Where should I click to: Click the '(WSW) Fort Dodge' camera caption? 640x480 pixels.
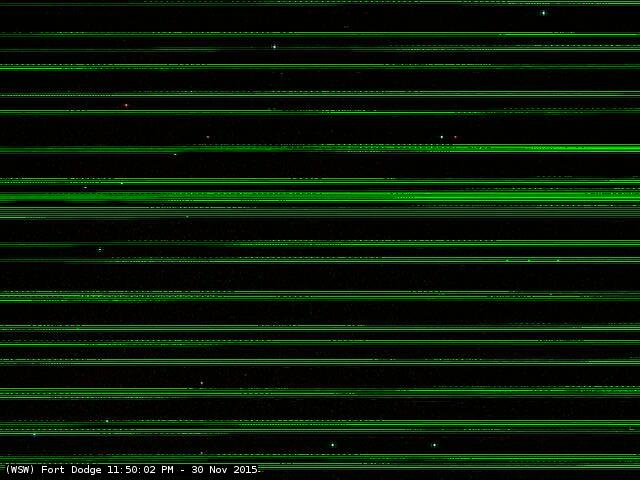pyautogui.click(x=53, y=470)
